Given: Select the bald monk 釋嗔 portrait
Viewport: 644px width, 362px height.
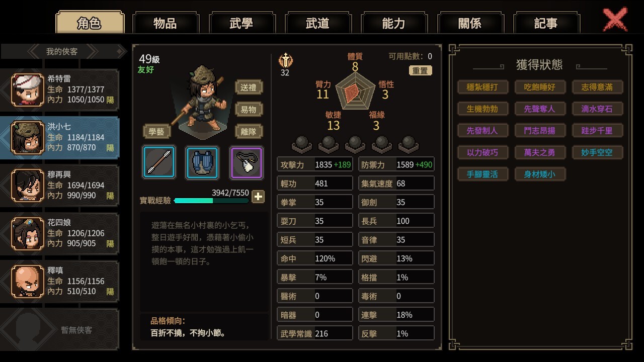Looking at the screenshot, I should tap(28, 282).
